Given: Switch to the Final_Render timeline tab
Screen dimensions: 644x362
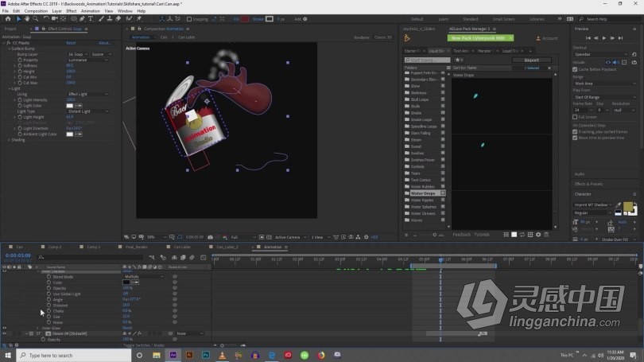Looking at the screenshot, I should 136,247.
